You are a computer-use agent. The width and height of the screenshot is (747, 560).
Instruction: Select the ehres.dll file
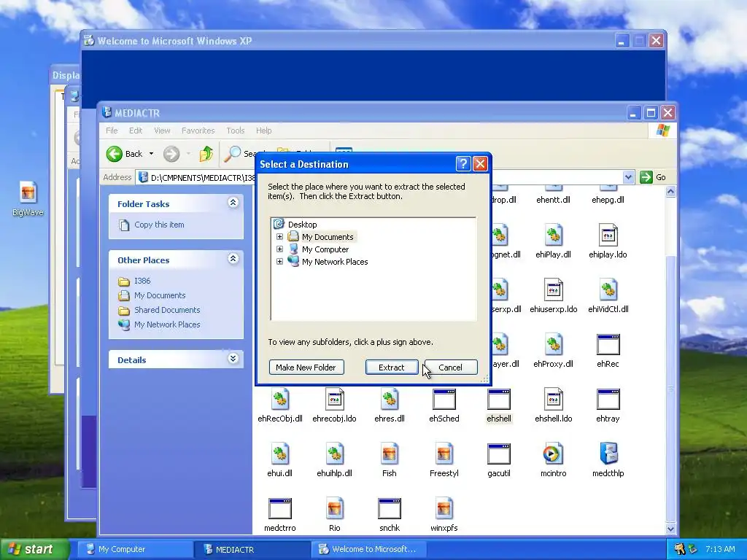click(390, 405)
